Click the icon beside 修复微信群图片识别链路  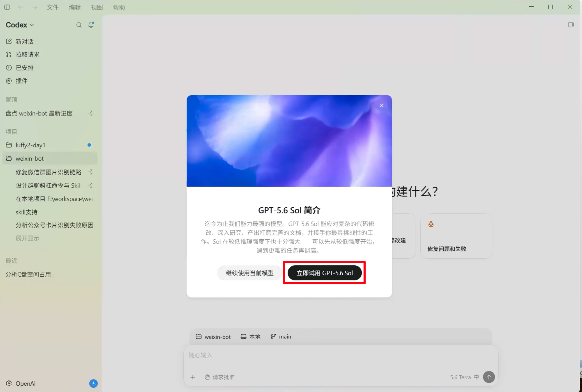click(90, 172)
